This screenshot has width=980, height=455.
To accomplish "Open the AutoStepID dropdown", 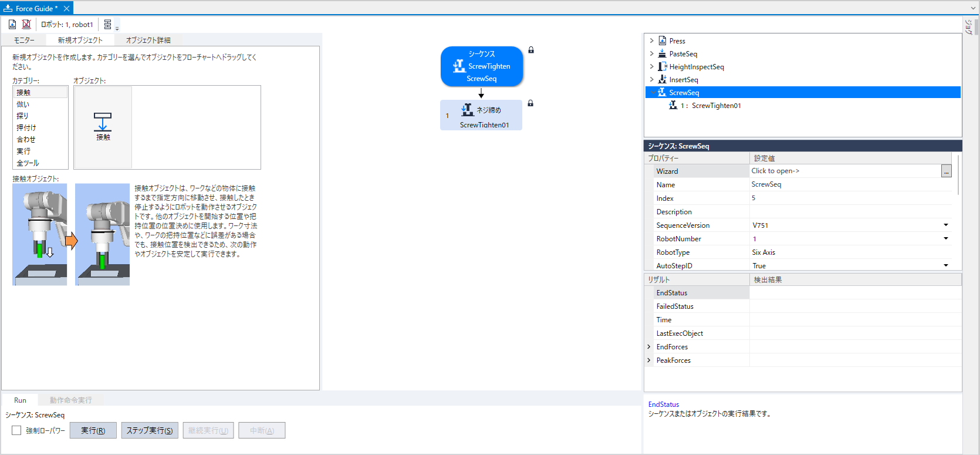I will pyautogui.click(x=945, y=265).
